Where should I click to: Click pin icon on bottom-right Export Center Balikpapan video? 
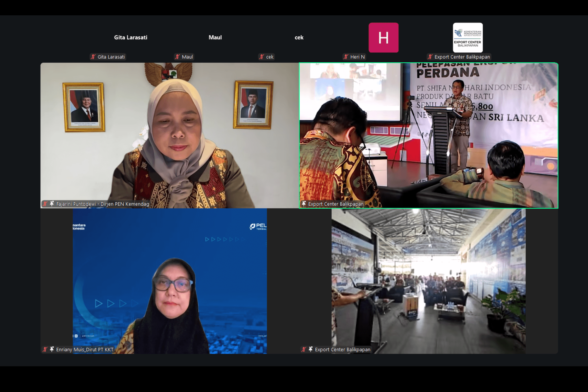(311, 349)
